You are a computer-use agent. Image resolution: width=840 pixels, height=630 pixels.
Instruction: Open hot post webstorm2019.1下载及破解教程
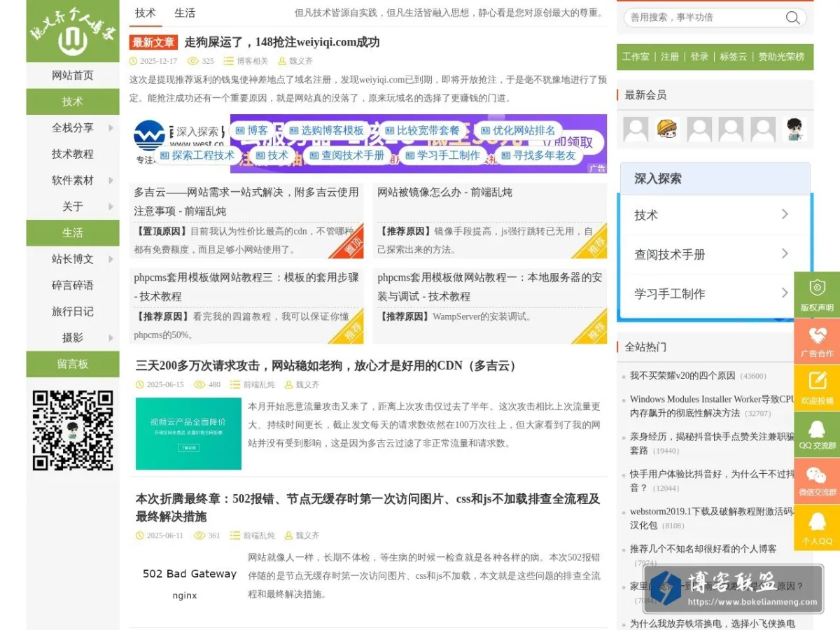click(x=713, y=518)
